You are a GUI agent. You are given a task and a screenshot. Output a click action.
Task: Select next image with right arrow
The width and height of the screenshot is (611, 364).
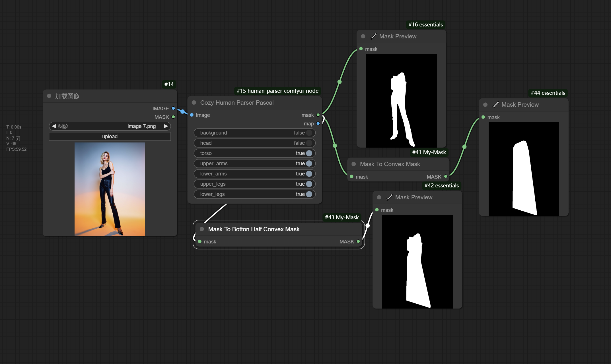coord(166,126)
